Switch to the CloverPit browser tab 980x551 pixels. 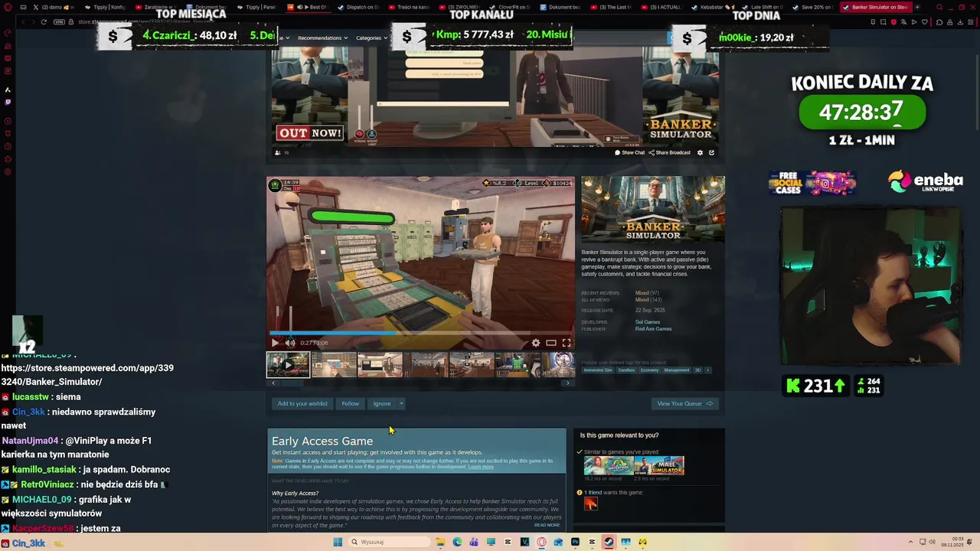509,7
